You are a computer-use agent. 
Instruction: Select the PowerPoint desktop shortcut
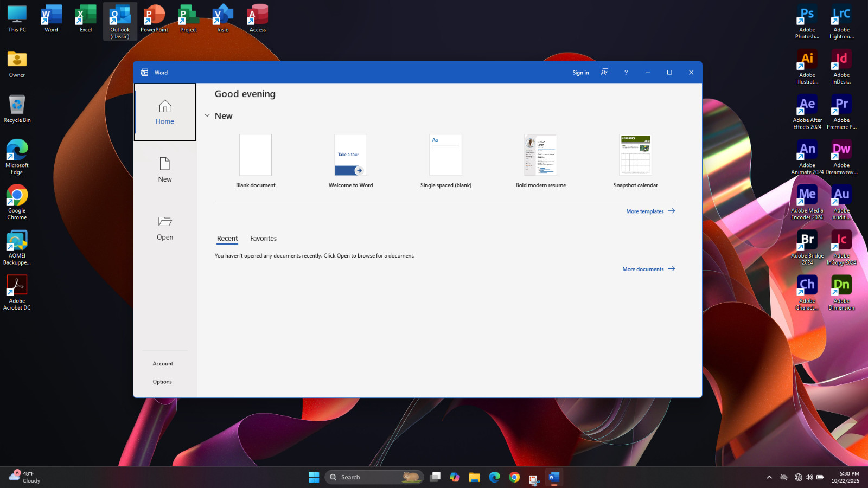[155, 20]
